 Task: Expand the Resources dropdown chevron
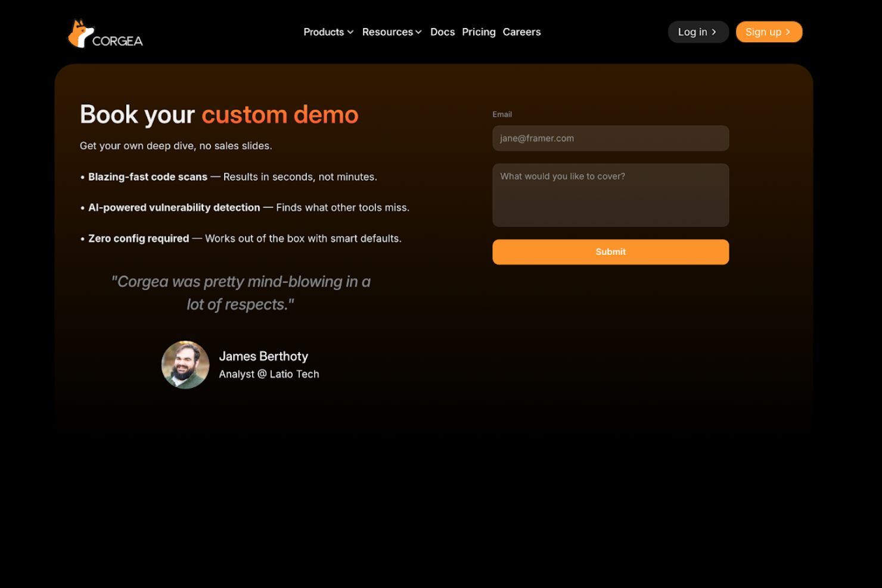[418, 32]
